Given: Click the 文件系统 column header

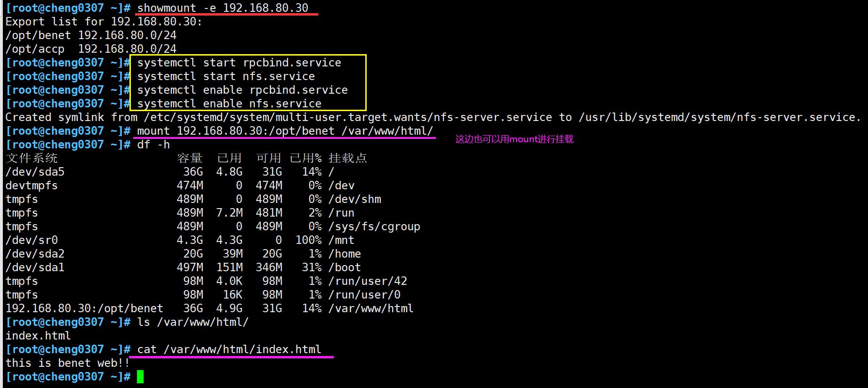Looking at the screenshot, I should click(32, 158).
